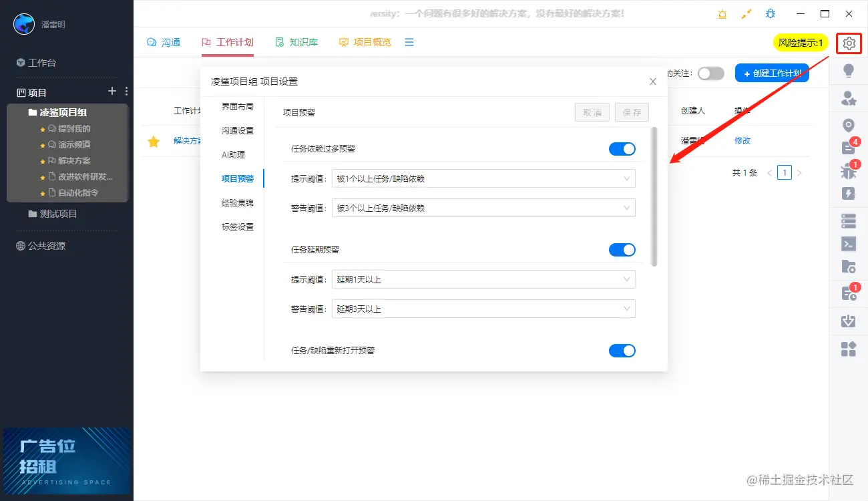
Task: Open 延期1天以上 dropdown
Action: point(483,279)
